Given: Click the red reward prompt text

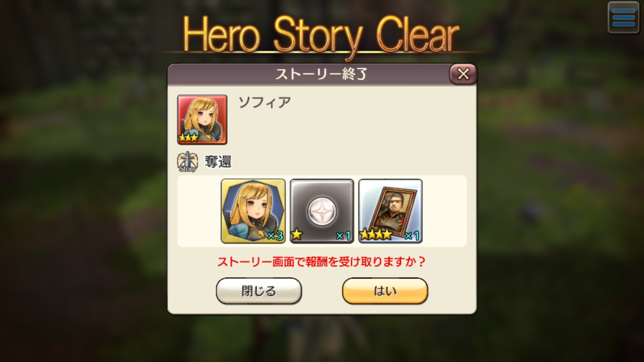Looking at the screenshot, I should tap(321, 262).
